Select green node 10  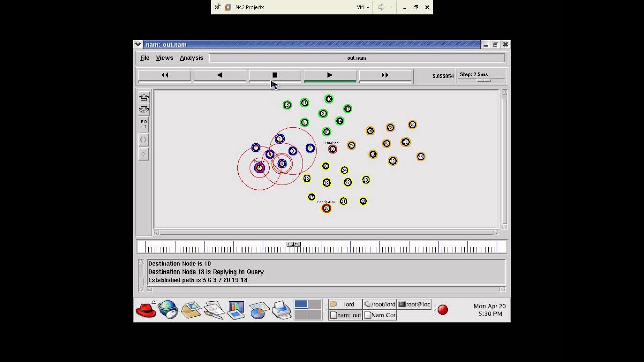click(x=326, y=132)
